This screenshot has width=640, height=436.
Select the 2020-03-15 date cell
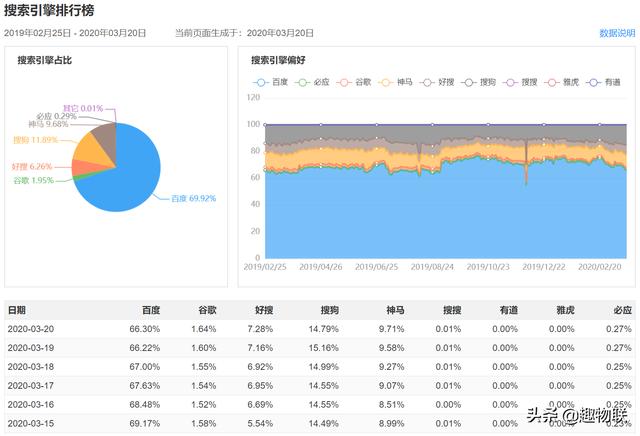click(31, 423)
